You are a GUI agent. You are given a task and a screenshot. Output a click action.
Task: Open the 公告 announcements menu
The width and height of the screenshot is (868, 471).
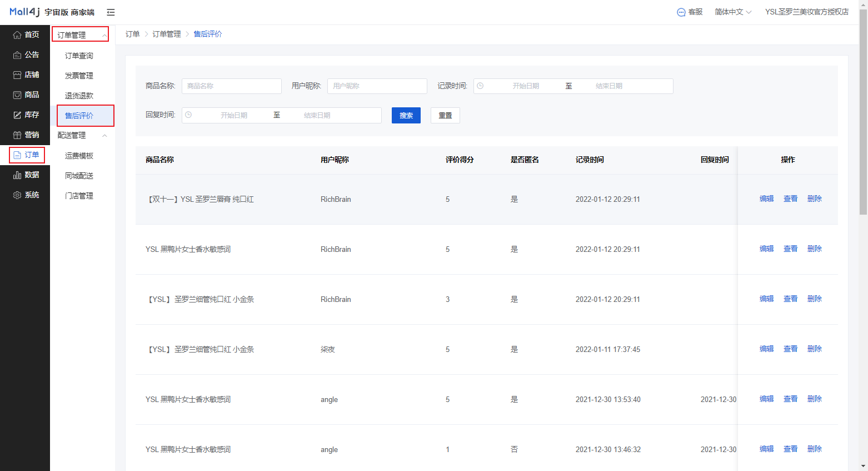[x=26, y=54]
